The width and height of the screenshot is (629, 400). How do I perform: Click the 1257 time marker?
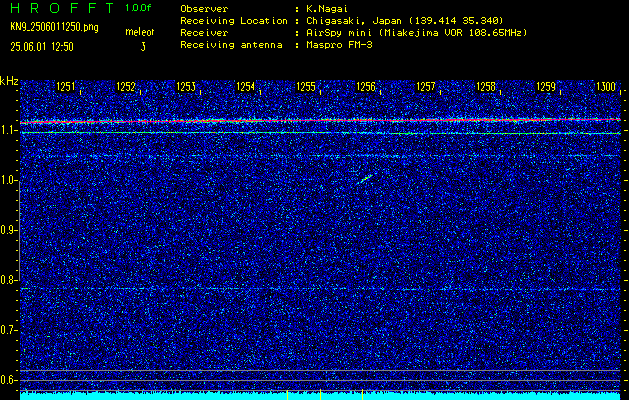(x=426, y=87)
